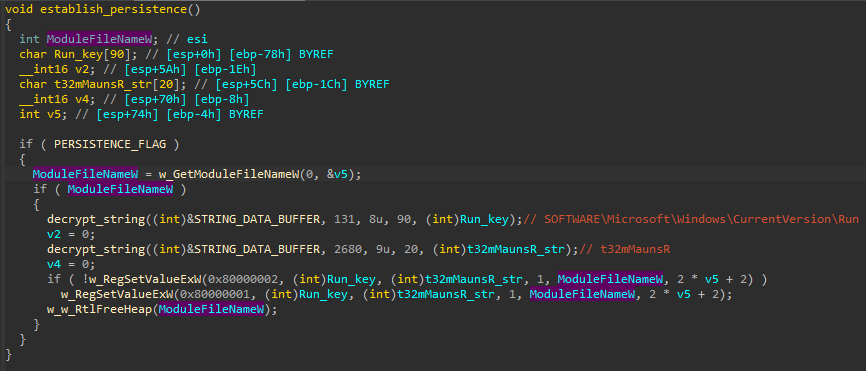Select the "v4 = 0;" assignment
The image size is (866, 371).
tap(71, 264)
